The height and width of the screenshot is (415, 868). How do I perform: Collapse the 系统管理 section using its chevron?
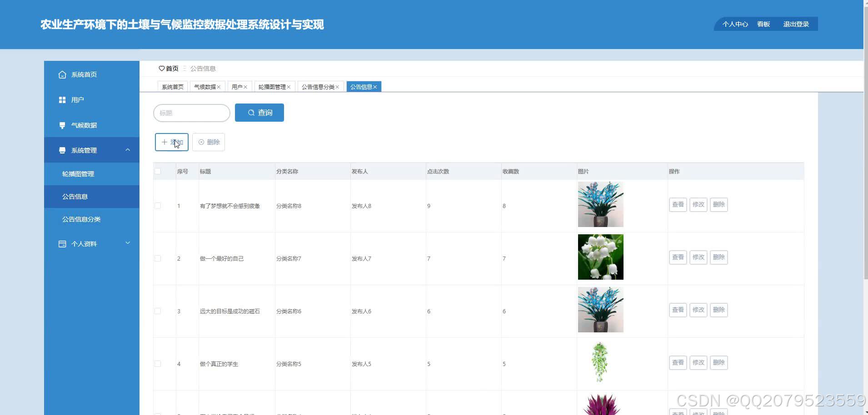point(128,150)
